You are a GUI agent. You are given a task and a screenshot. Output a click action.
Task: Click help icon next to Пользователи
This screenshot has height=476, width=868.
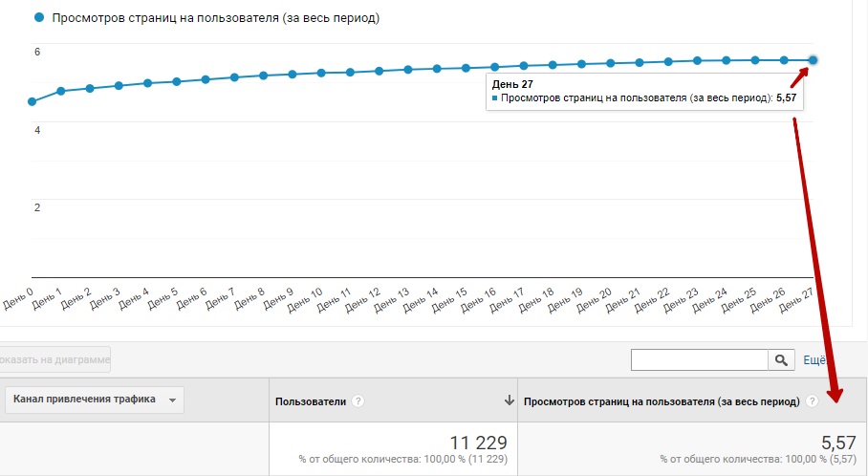point(358,401)
